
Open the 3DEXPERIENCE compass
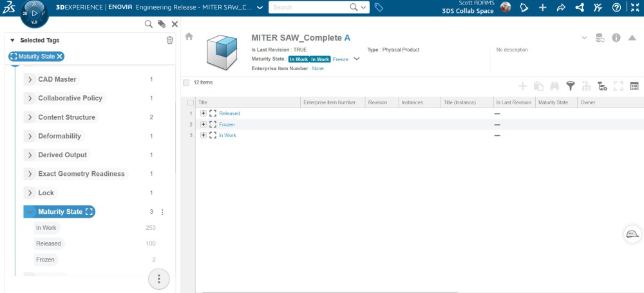coord(35,14)
